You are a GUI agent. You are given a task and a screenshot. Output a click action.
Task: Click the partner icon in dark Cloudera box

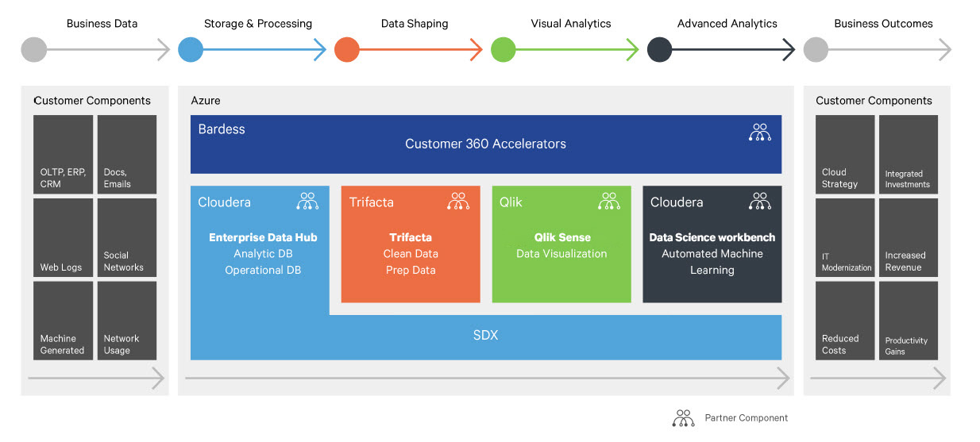tap(760, 201)
